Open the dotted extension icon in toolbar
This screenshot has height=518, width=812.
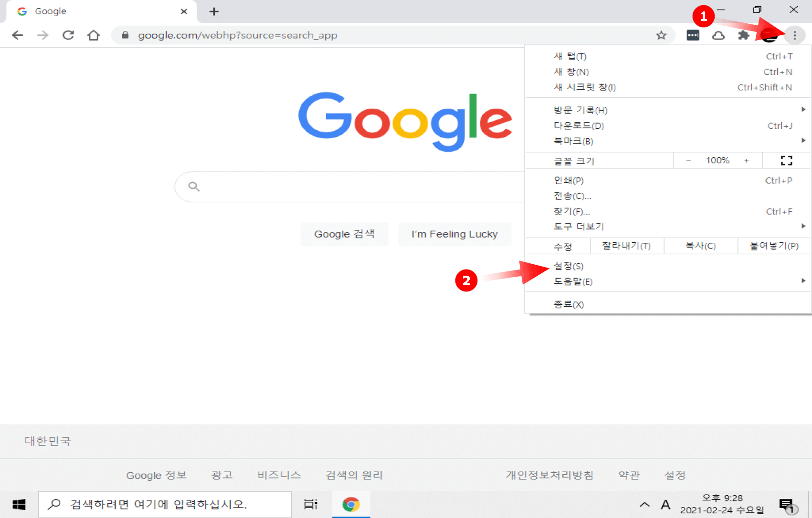pos(693,35)
